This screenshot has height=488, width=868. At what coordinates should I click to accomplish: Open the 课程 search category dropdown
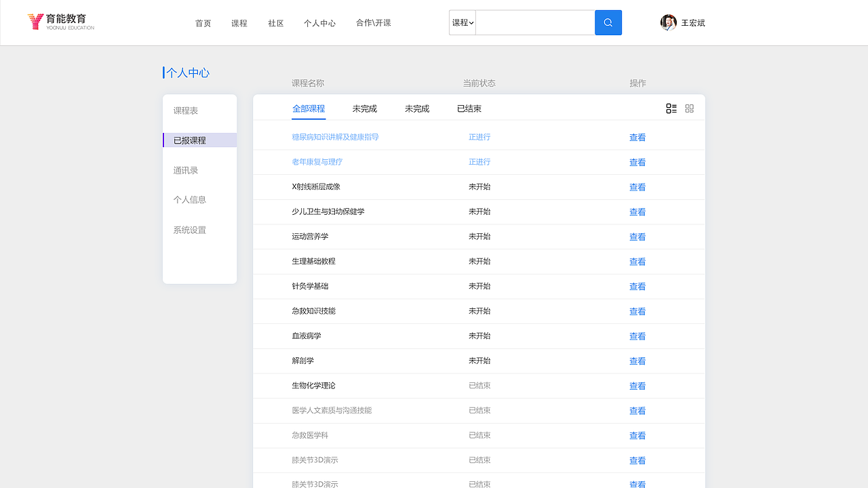[x=462, y=22]
